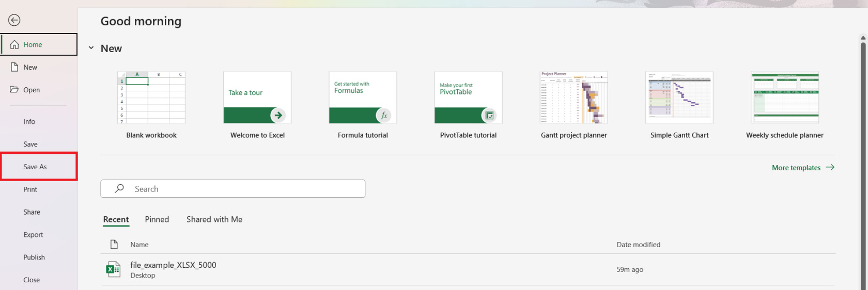Open the Gantt project planner template

(574, 105)
